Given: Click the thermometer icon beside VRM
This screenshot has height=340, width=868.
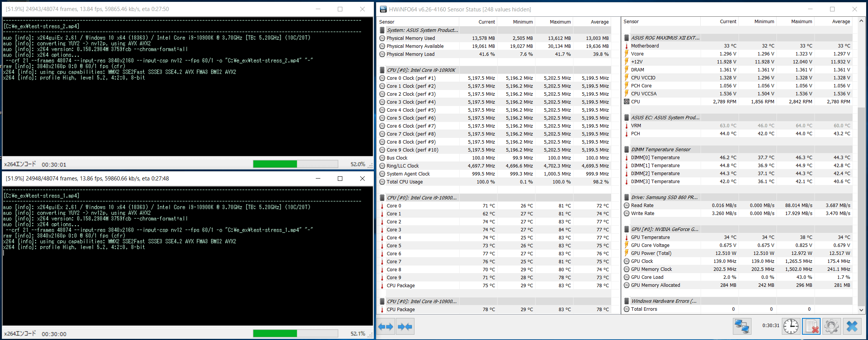Looking at the screenshot, I should click(627, 126).
